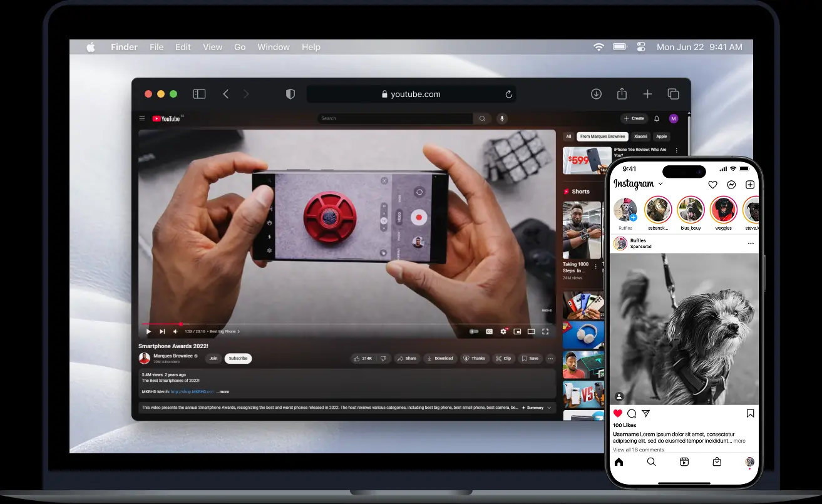Enter fullscreen on the video
Image resolution: width=822 pixels, height=504 pixels.
[545, 331]
